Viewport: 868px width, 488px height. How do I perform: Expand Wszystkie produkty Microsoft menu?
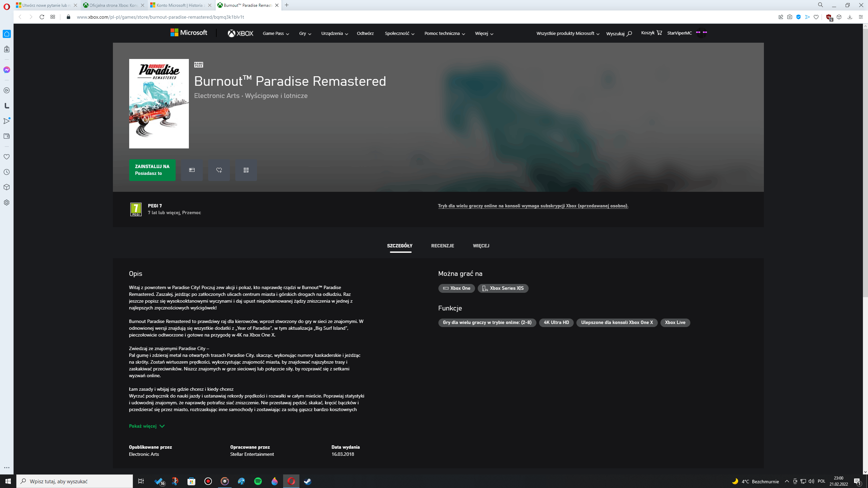[x=568, y=34]
